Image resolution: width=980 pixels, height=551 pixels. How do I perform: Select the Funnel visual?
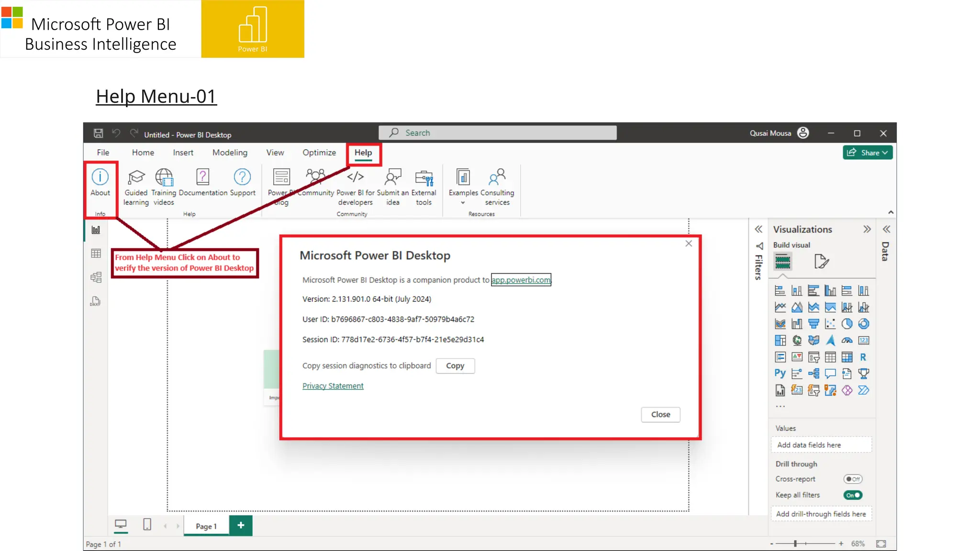coord(813,324)
